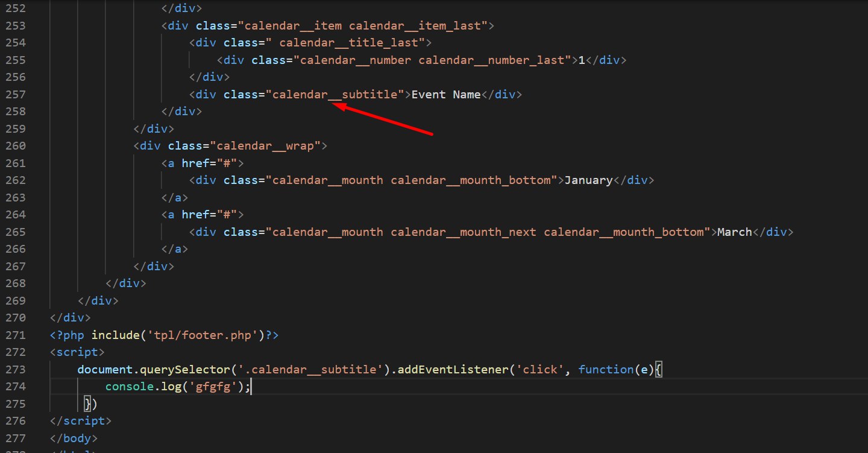Click the opening script tag on line 272
868x453 pixels.
78,352
